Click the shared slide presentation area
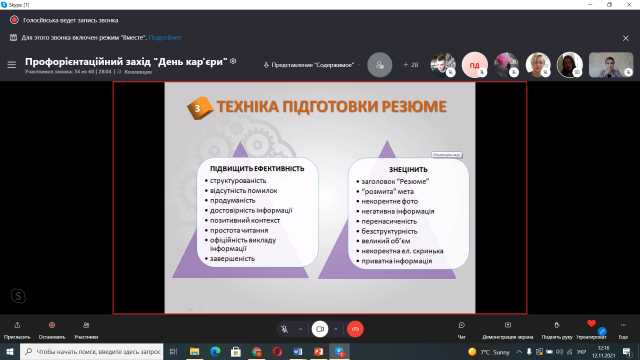 click(320, 198)
